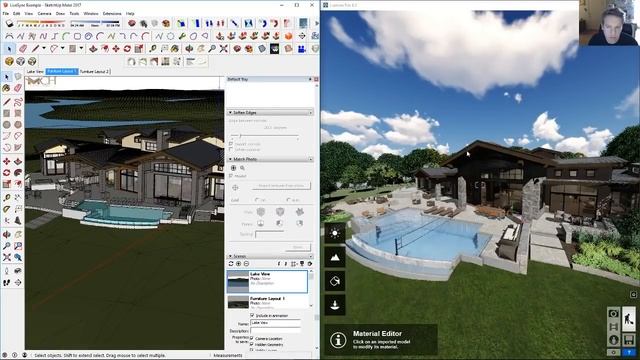Image resolution: width=640 pixels, height=360 pixels.
Task: Select the Walk tool (footprints)
Action: click(7, 282)
